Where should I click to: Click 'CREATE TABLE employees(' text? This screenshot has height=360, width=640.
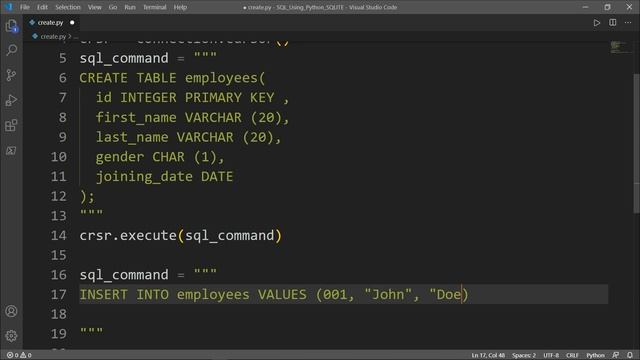172,78
